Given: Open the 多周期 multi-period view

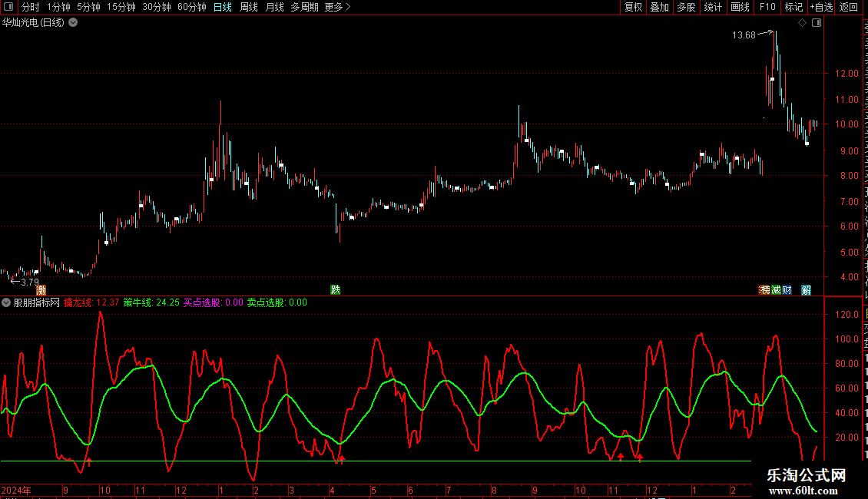Looking at the screenshot, I should coord(304,7).
